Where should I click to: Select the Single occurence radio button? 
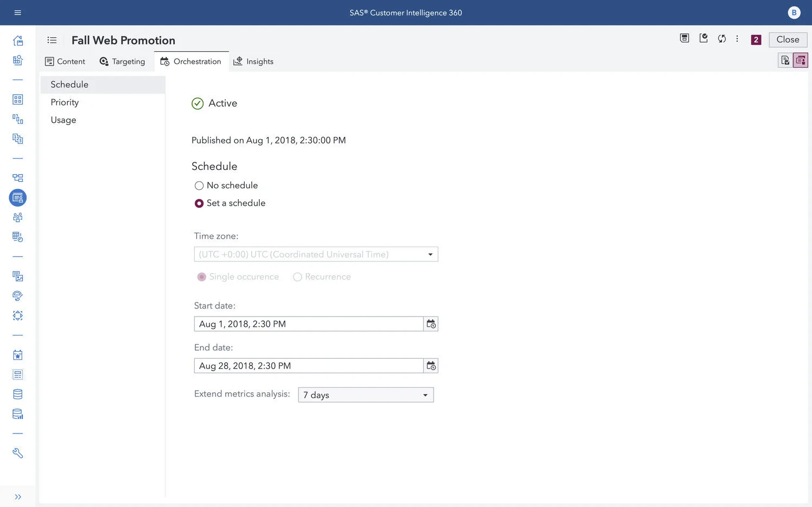[x=202, y=277]
